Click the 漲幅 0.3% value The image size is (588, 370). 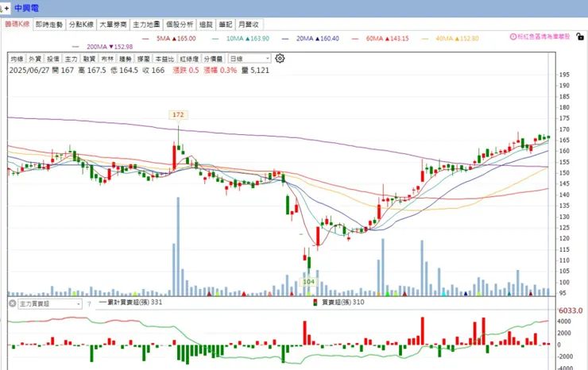[x=221, y=70]
